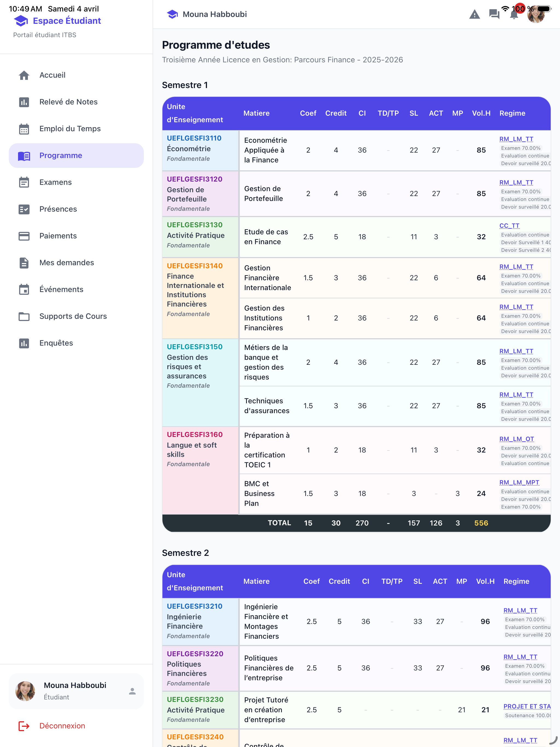Click the Programme d'etudes page title
560x747 pixels.
[x=216, y=45]
